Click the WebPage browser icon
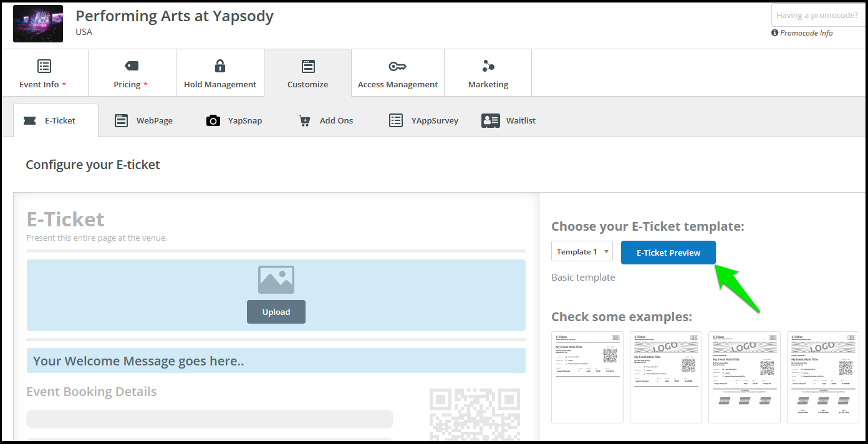 pyautogui.click(x=122, y=120)
